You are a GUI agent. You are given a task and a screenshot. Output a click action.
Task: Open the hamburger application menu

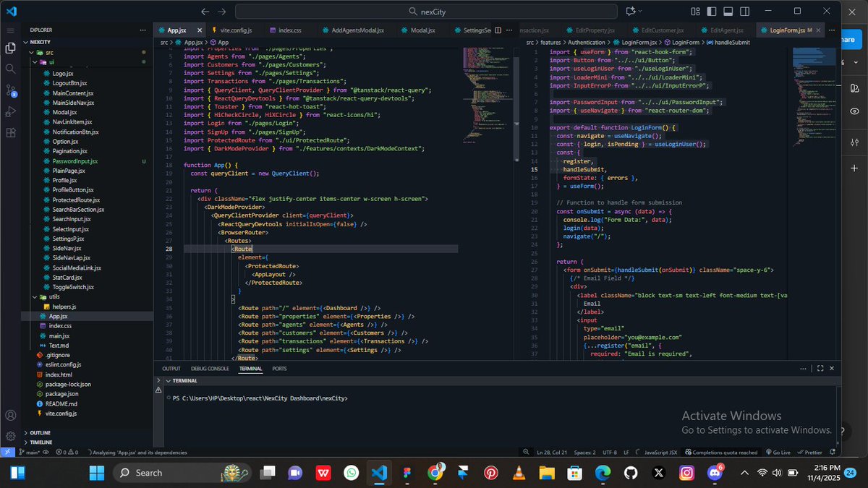11,30
